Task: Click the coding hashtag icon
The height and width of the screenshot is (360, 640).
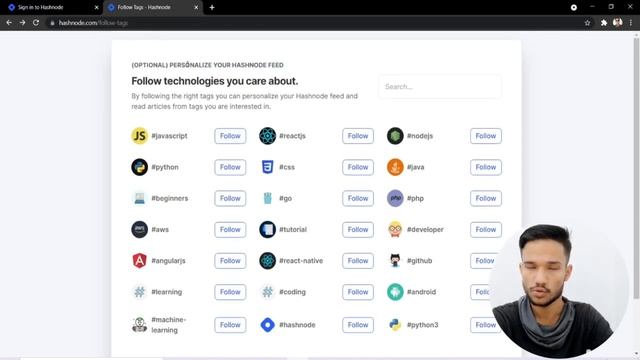Action: (267, 292)
